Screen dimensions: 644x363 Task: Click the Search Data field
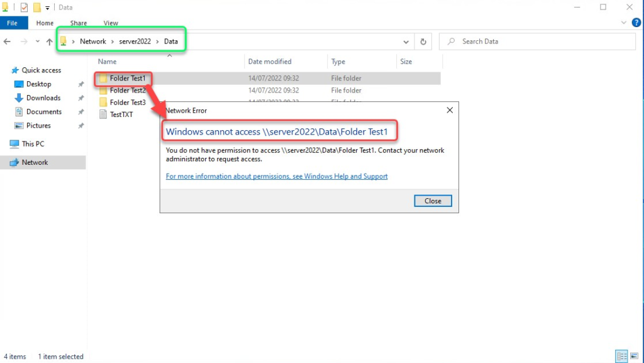pyautogui.click(x=537, y=42)
